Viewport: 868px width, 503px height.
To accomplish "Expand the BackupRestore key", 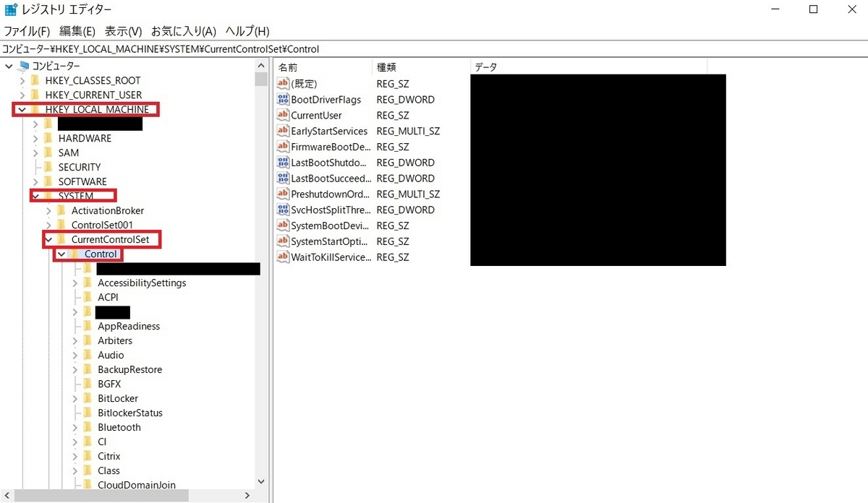I will coord(75,369).
